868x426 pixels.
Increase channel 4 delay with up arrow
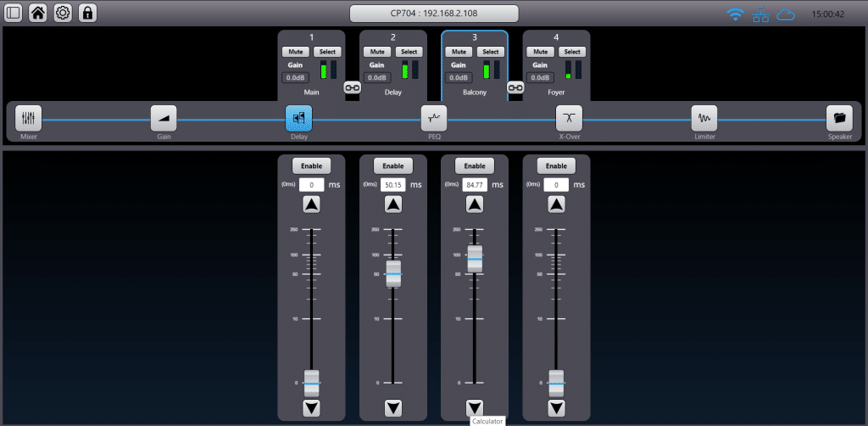(556, 205)
